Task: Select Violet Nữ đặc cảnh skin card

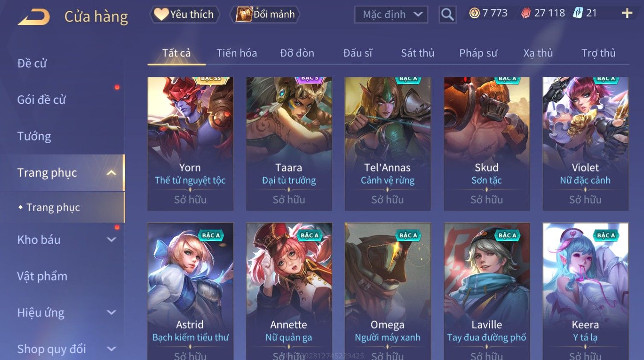Action: pos(585,143)
